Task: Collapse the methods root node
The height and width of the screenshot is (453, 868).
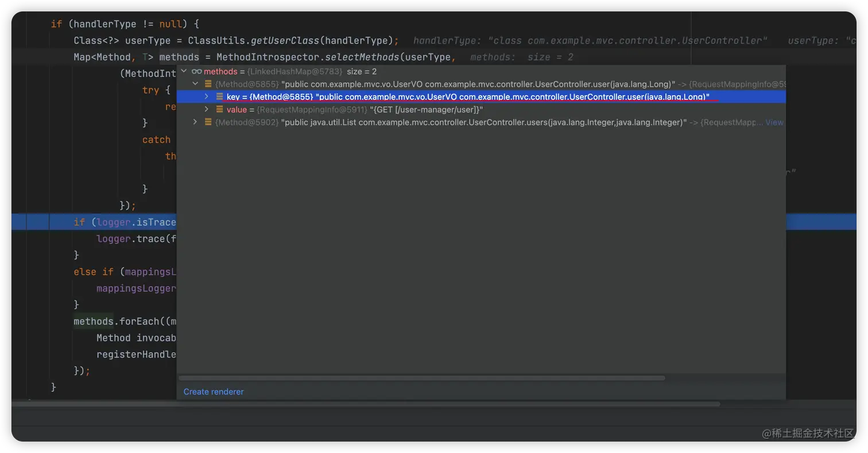Action: pos(184,72)
